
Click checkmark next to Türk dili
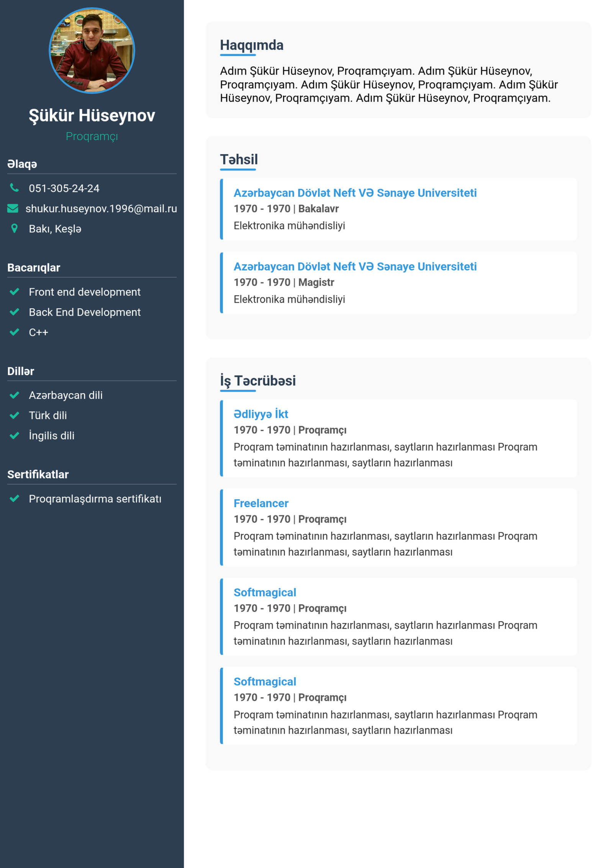point(14,415)
